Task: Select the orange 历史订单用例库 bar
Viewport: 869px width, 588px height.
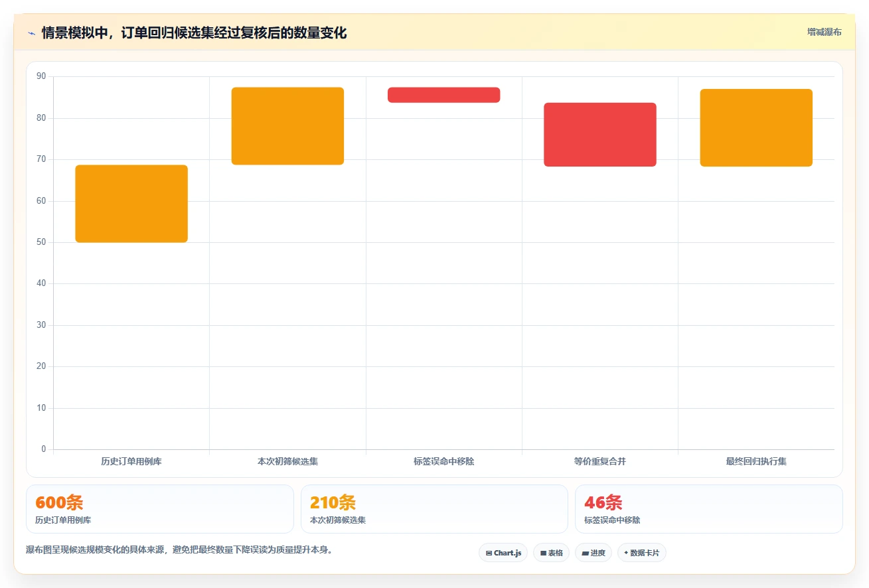Action: (131, 204)
